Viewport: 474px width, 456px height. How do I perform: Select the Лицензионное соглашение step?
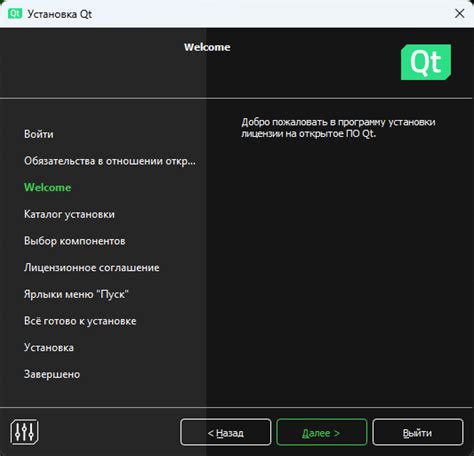pos(92,268)
